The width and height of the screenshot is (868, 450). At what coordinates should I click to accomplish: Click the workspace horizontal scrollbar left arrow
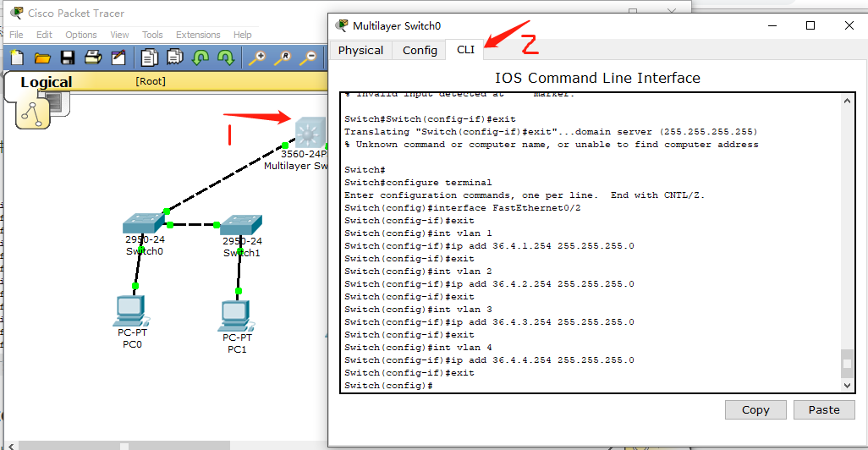11,446
